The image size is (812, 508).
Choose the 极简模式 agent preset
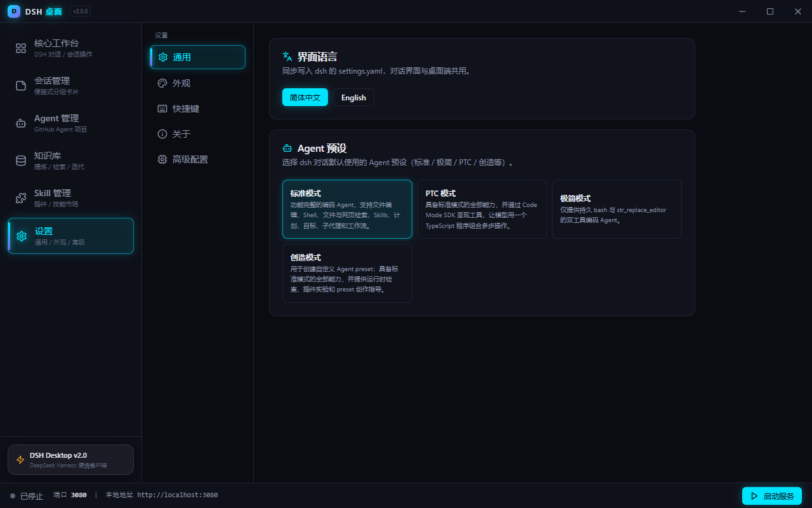[x=617, y=209]
